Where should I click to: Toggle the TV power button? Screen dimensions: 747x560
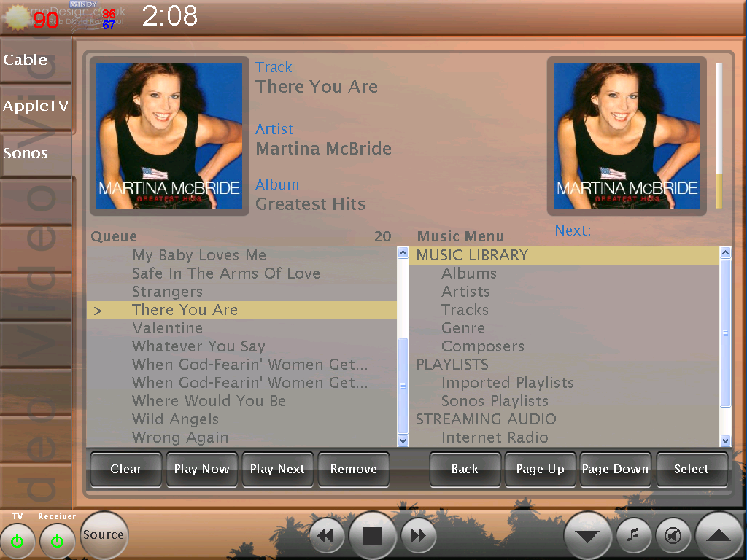(x=18, y=542)
